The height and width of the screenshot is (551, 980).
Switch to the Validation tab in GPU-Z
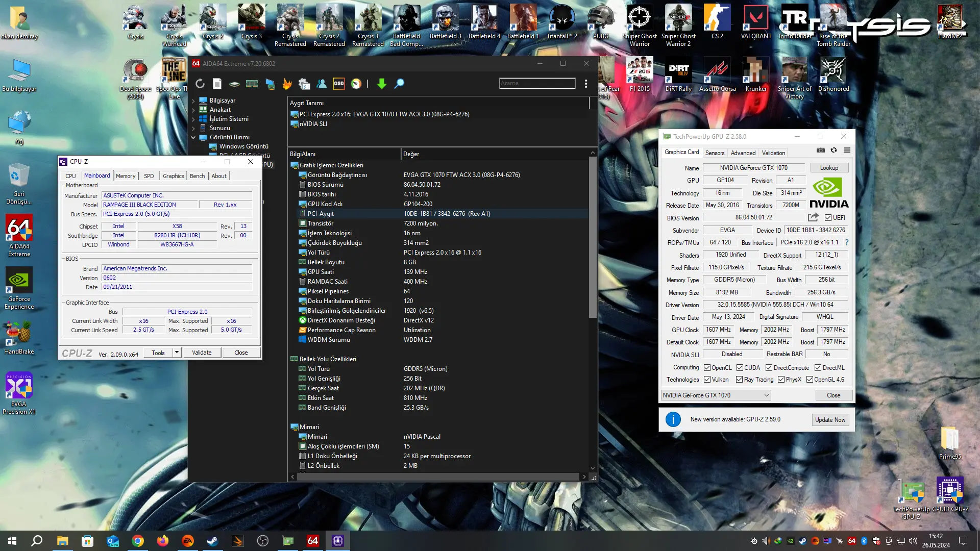pyautogui.click(x=773, y=153)
